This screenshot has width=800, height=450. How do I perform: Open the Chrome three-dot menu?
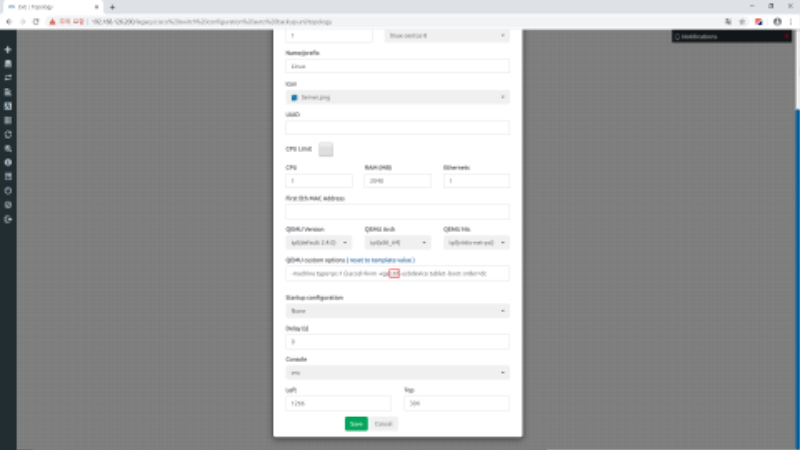point(791,21)
